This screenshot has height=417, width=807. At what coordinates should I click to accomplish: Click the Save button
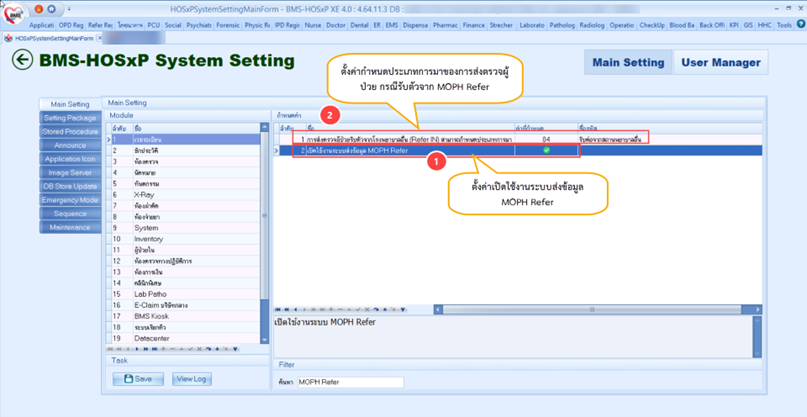click(x=138, y=379)
